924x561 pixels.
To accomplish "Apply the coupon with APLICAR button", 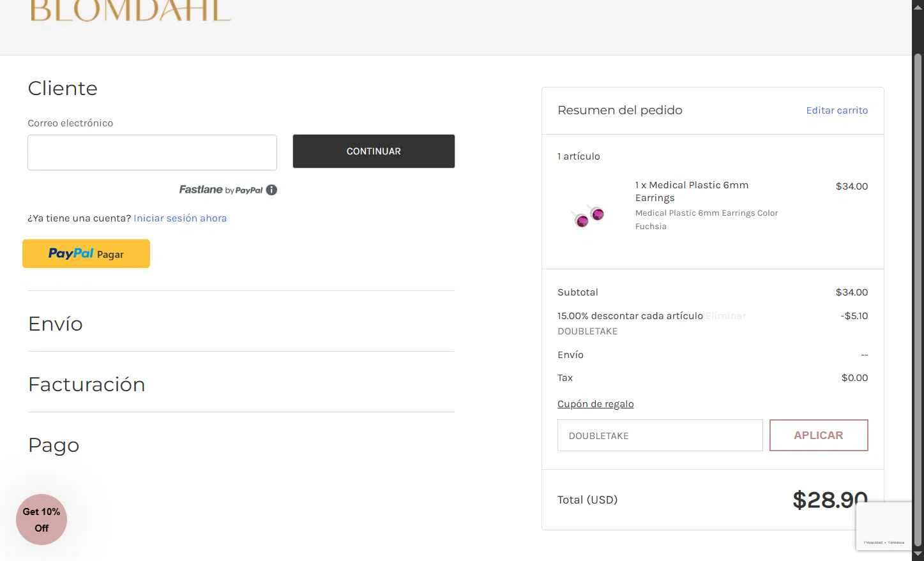I will coord(819,435).
